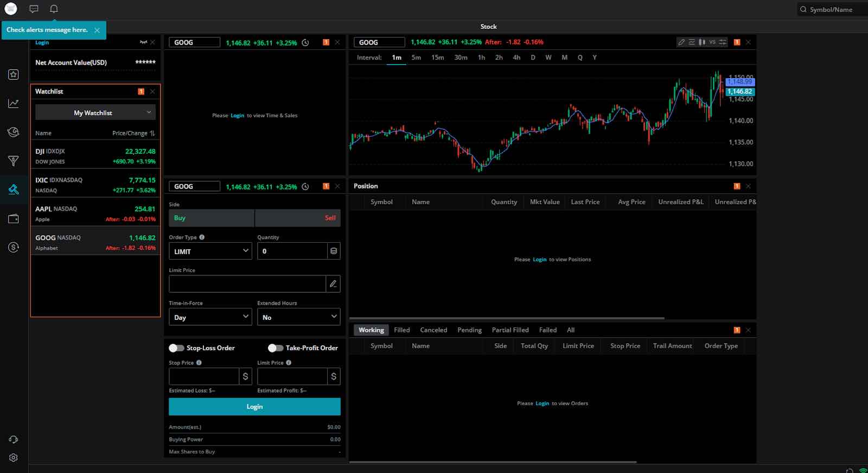The height and width of the screenshot is (473, 868).
Task: Select the 15m chart interval
Action: pyautogui.click(x=438, y=58)
